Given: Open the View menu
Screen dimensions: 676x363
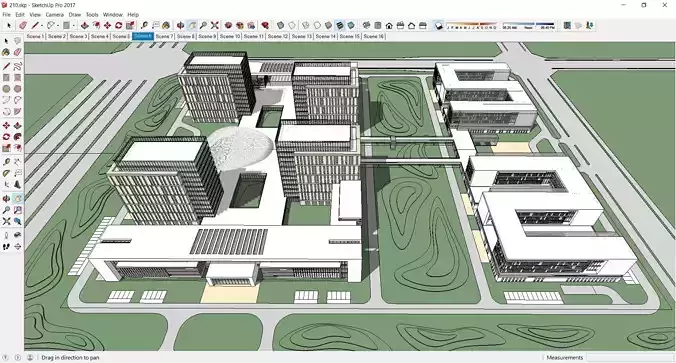Looking at the screenshot, I should point(35,15).
